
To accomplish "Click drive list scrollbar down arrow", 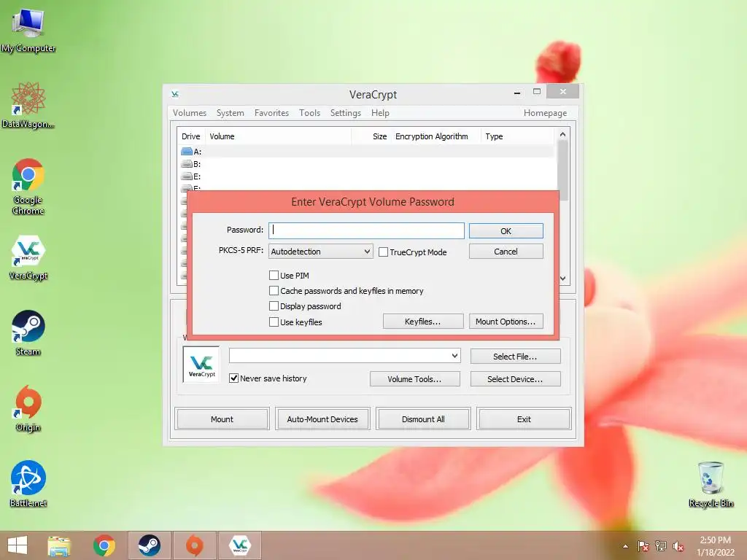I will [x=562, y=278].
